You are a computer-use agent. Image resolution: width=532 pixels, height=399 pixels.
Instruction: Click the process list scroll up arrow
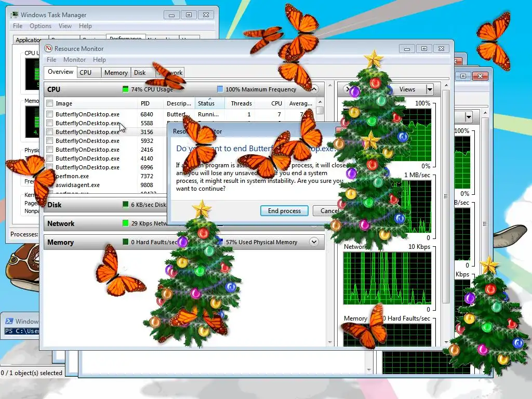click(320, 102)
